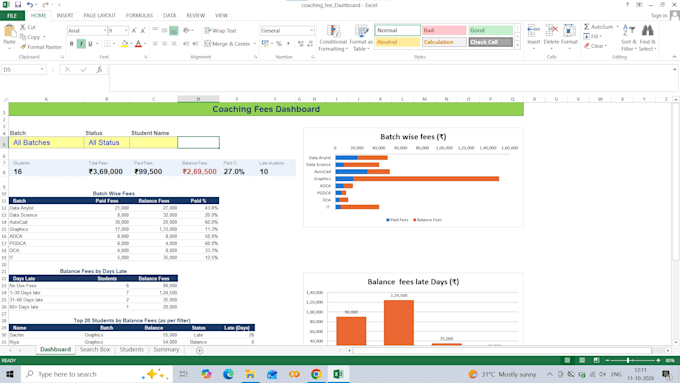Open the font size dropdown
This screenshot has height=383, width=680.
coord(126,31)
